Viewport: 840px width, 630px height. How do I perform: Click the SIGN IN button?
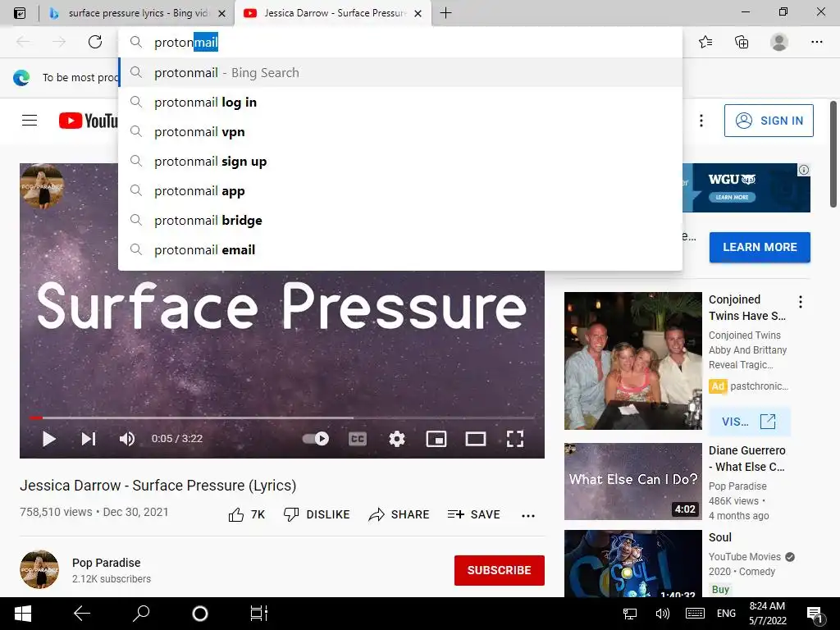pos(768,121)
